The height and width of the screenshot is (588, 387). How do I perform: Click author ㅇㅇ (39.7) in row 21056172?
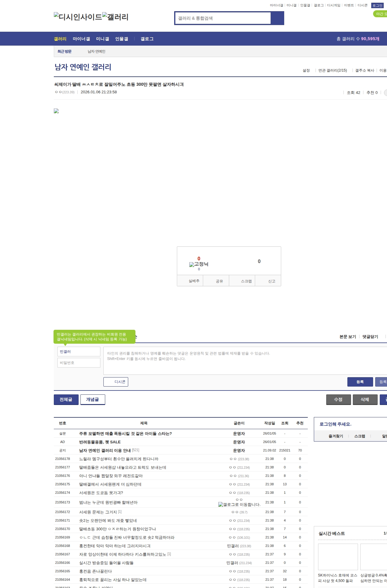239,512
